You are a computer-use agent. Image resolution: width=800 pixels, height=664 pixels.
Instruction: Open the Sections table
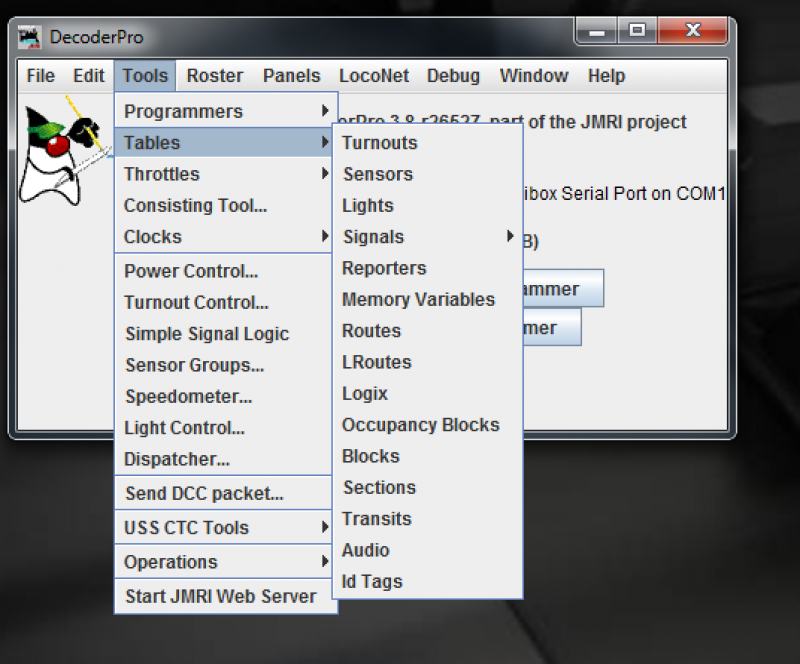428,487
